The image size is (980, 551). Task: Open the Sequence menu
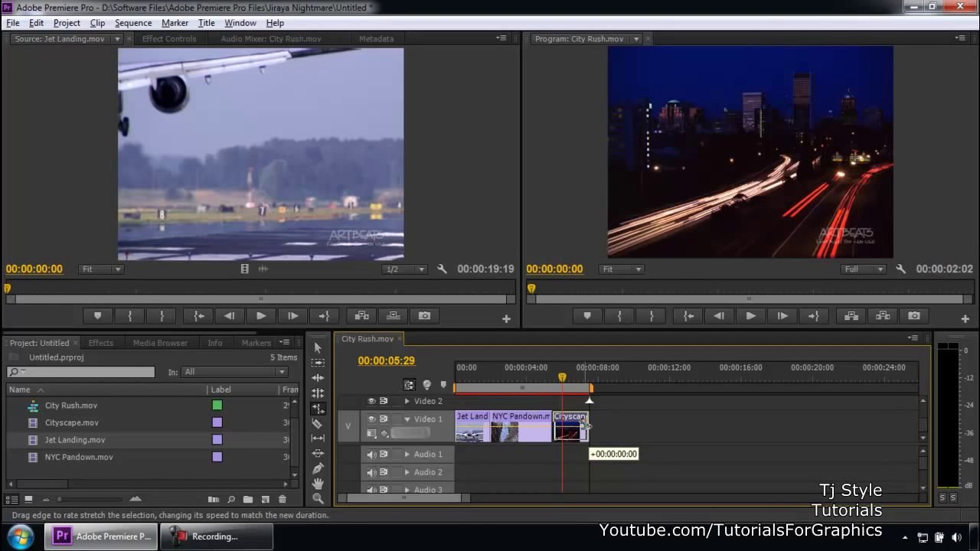133,23
